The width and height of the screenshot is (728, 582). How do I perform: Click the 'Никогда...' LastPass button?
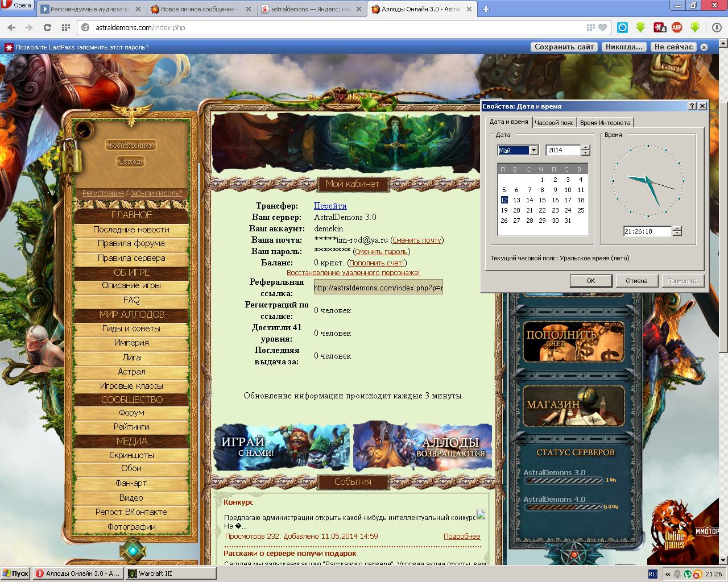[x=624, y=47]
